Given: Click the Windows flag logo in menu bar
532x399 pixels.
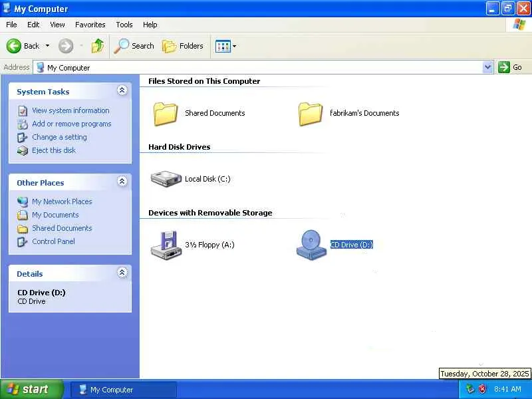Looking at the screenshot, I should [x=519, y=25].
